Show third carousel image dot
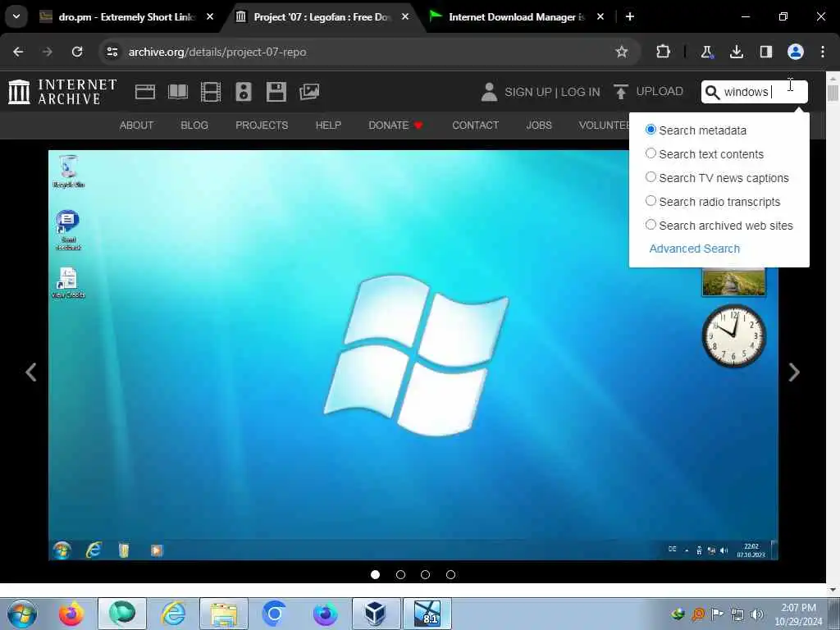 (426, 574)
